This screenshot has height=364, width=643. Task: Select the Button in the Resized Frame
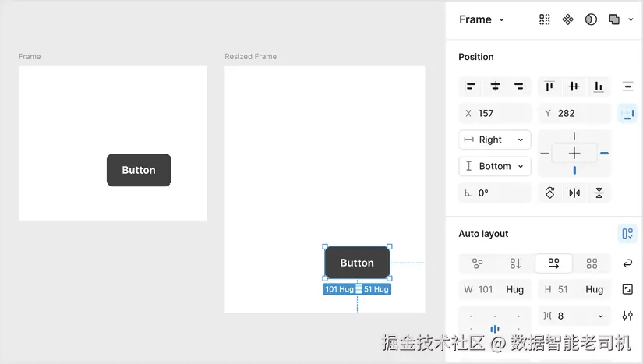tap(357, 263)
